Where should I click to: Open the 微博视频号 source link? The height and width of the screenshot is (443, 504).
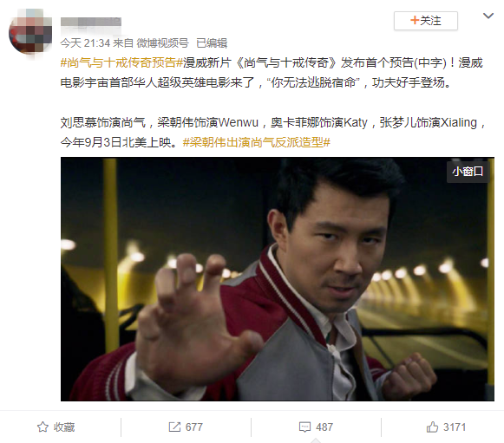click(x=162, y=43)
